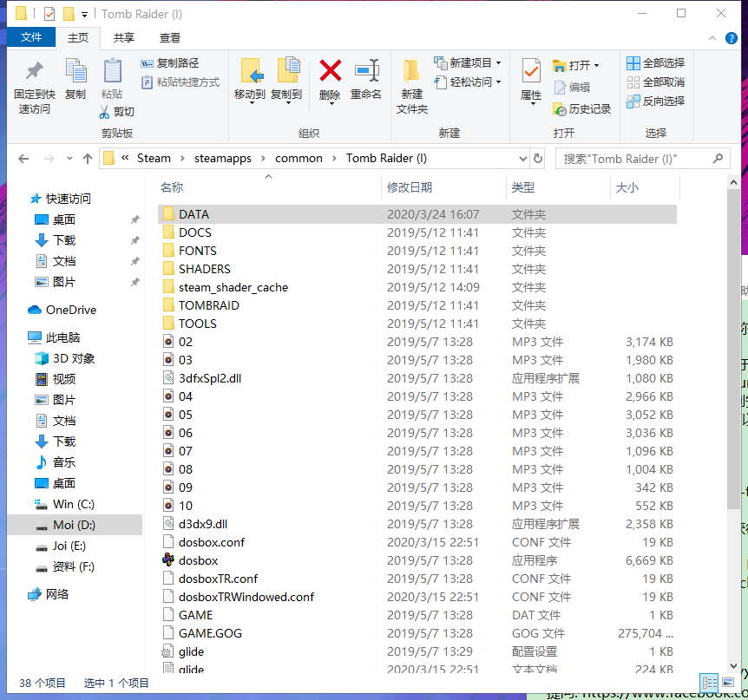The height and width of the screenshot is (700, 748).
Task: Switch to the View ribbon tab
Action: click(x=170, y=37)
